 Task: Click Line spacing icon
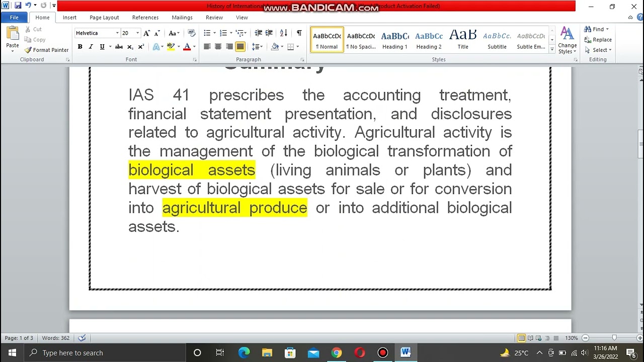tap(256, 47)
